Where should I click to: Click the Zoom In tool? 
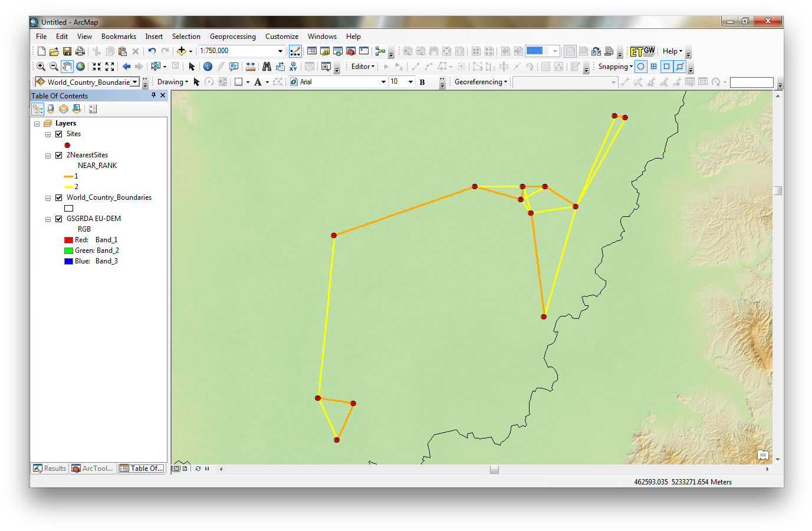pyautogui.click(x=40, y=66)
